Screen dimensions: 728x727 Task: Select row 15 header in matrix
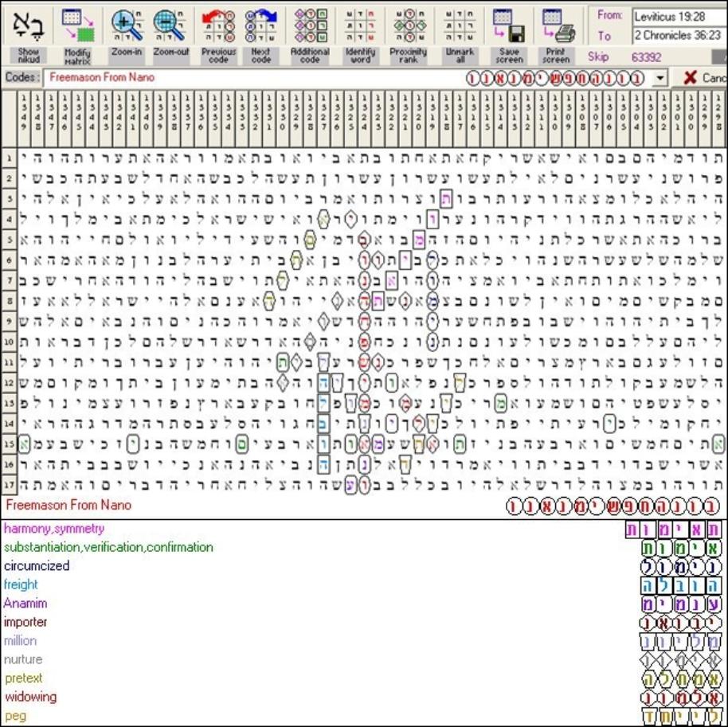coord(9,443)
